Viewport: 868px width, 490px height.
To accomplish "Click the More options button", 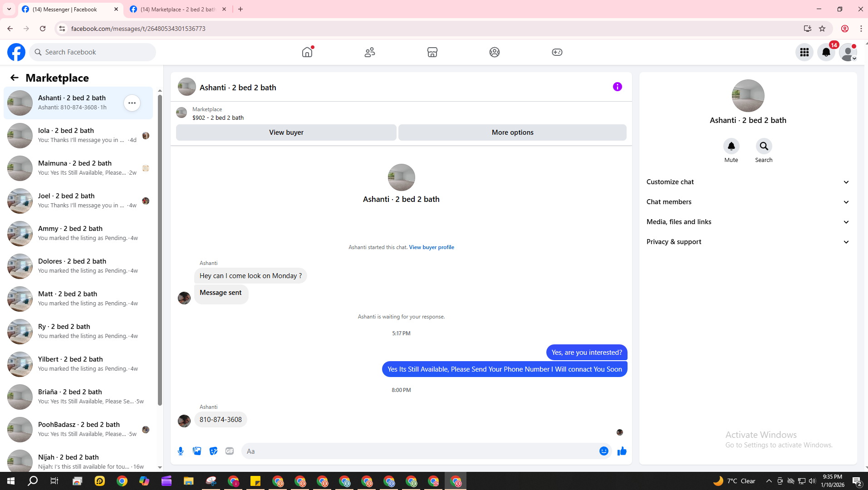I will [512, 132].
